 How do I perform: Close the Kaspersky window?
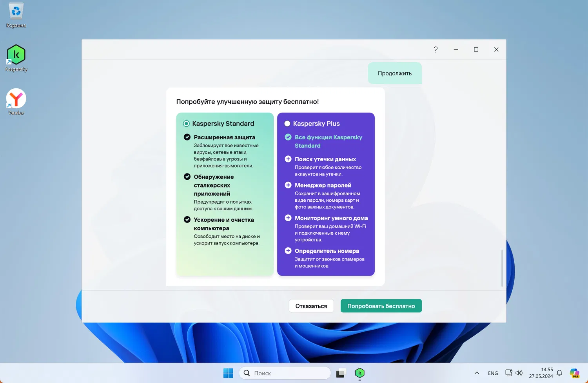[x=496, y=49]
